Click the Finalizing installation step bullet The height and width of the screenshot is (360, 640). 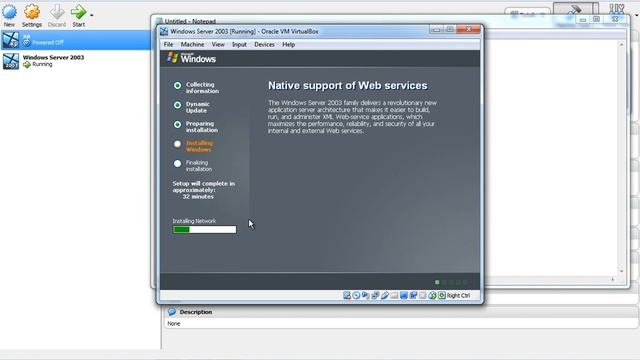[177, 163]
